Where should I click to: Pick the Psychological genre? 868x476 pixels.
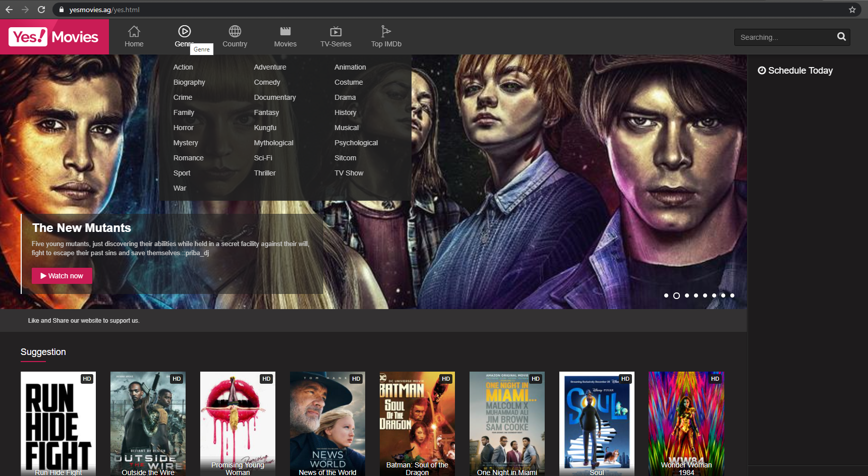(356, 143)
